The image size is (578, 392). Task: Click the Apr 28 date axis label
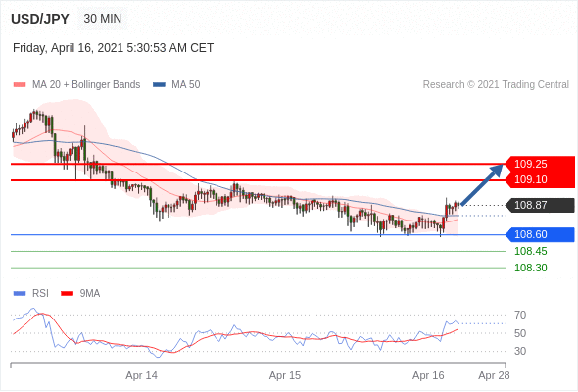click(x=494, y=375)
